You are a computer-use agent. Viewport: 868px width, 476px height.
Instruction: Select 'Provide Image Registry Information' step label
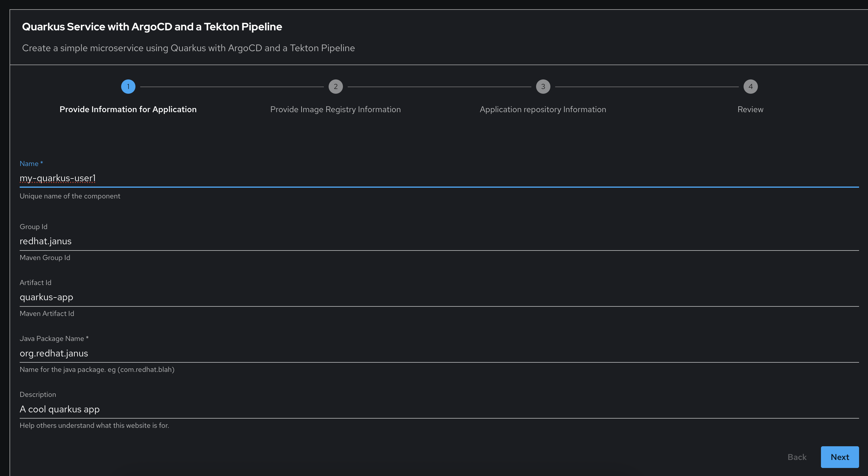click(335, 109)
